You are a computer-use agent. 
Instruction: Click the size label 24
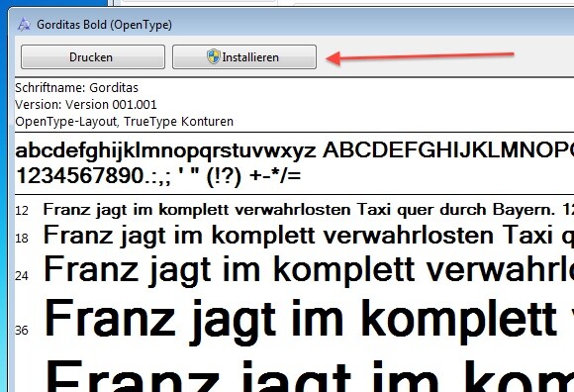22,275
